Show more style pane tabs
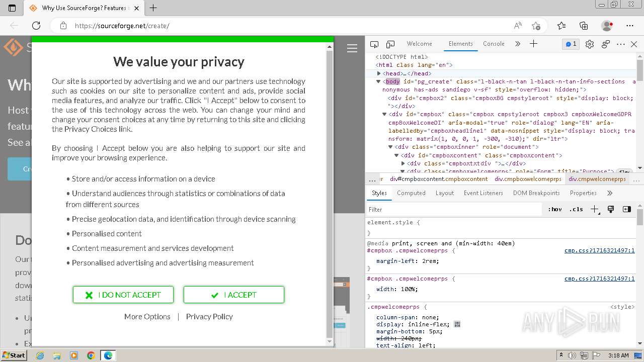644x362 pixels. (610, 193)
